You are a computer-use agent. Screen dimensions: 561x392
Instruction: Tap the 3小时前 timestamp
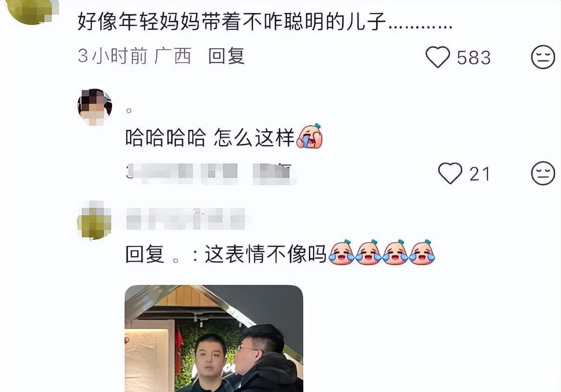(x=112, y=57)
